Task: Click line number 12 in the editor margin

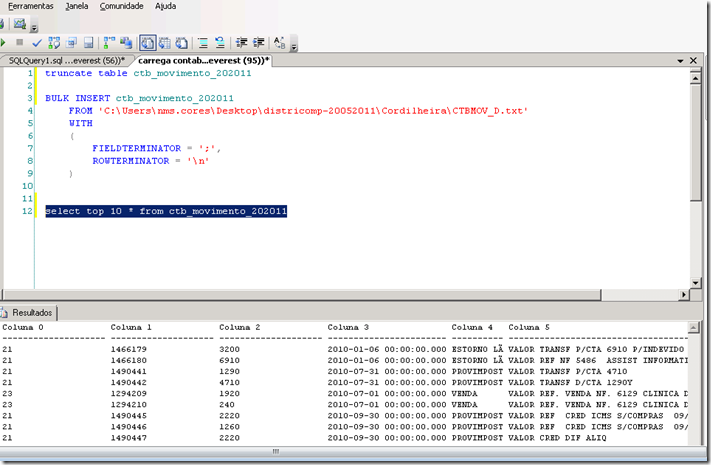Action: pyautogui.click(x=27, y=211)
